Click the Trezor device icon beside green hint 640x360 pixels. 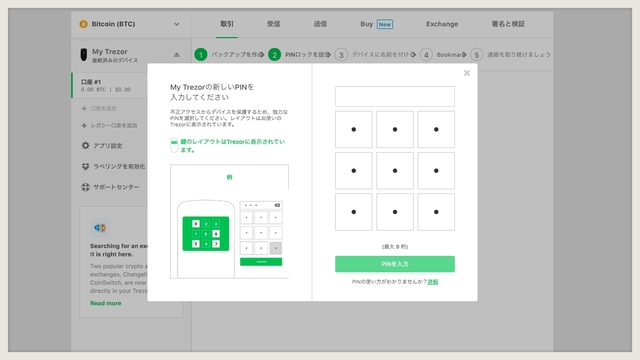(x=174, y=145)
